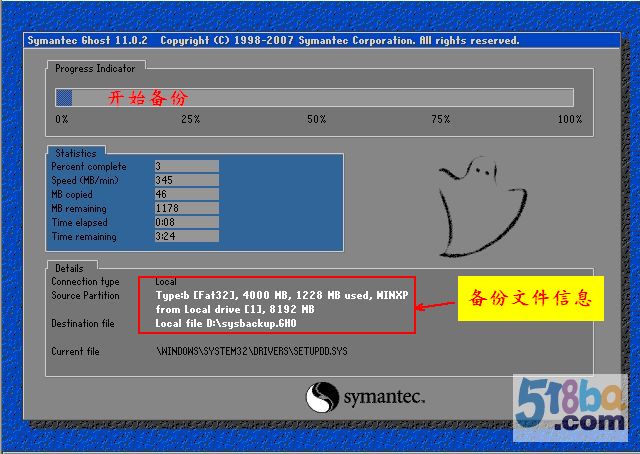Click the Speed (MB/min) label
The width and height of the screenshot is (640, 454).
[85, 180]
